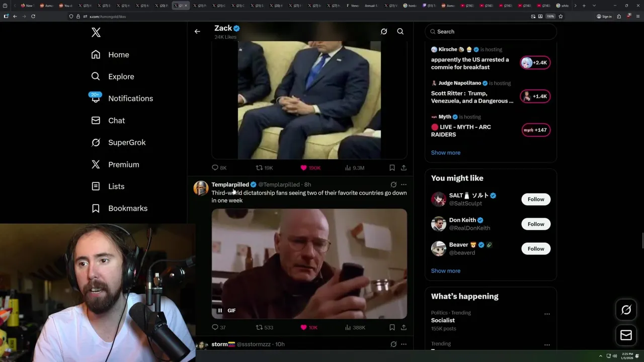
Task: Show hidden system tray icons
Action: tap(600, 356)
